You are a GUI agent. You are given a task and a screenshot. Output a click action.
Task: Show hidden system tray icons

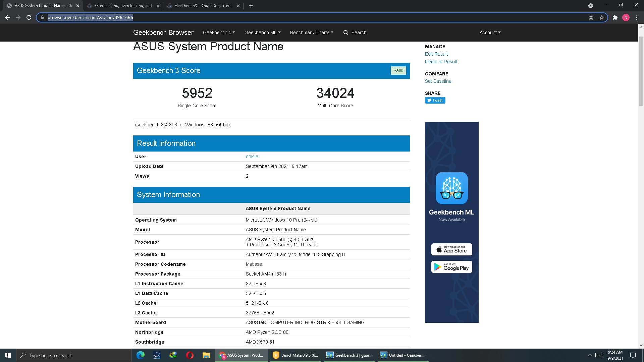point(590,355)
